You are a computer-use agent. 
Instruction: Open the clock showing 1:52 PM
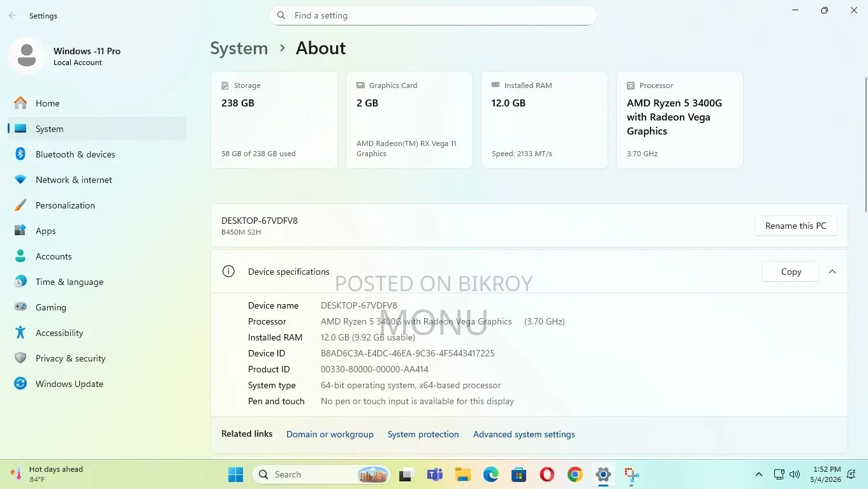[x=827, y=474]
